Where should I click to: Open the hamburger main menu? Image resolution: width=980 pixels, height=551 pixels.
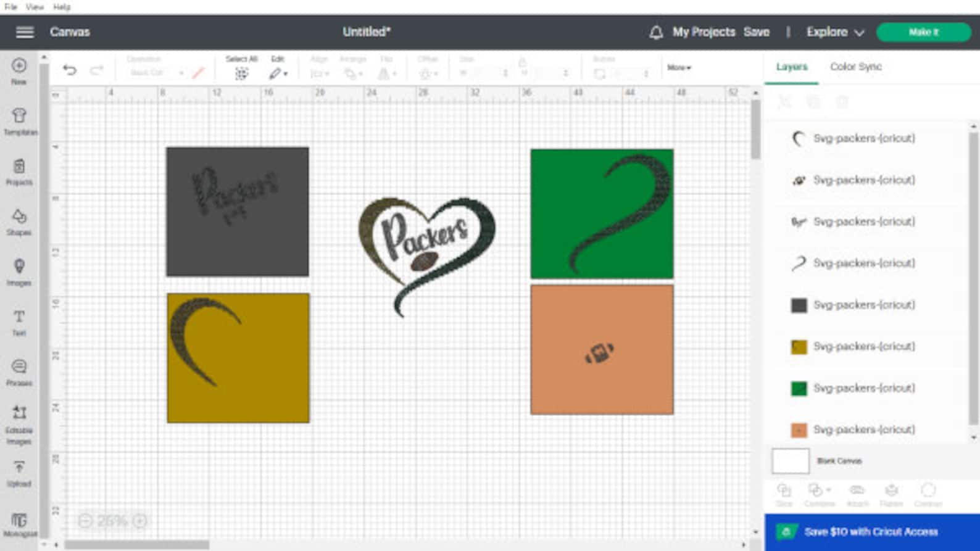[25, 32]
